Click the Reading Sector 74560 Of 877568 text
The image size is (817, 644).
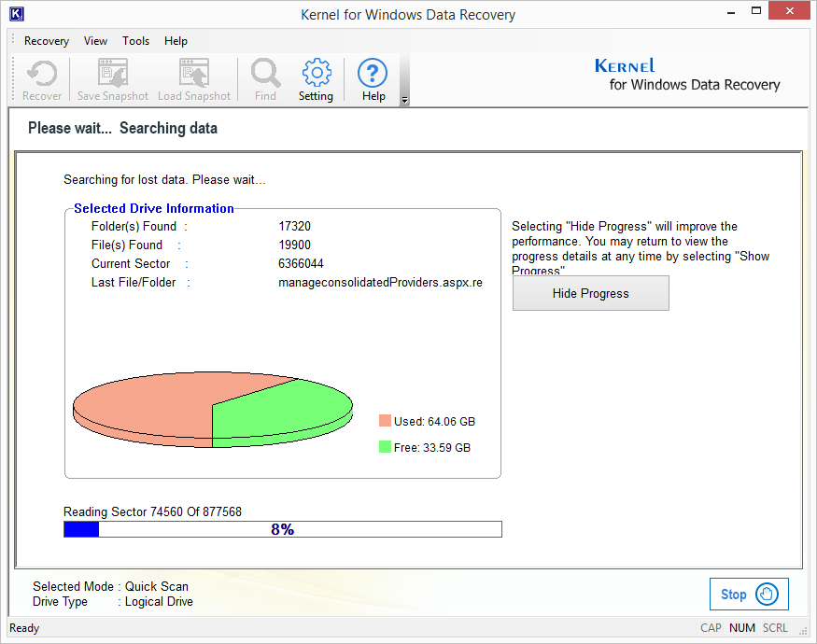pyautogui.click(x=153, y=511)
